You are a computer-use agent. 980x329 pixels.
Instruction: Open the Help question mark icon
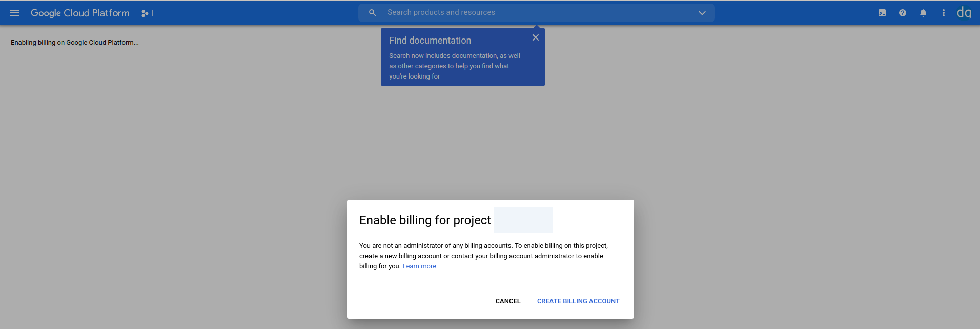903,13
